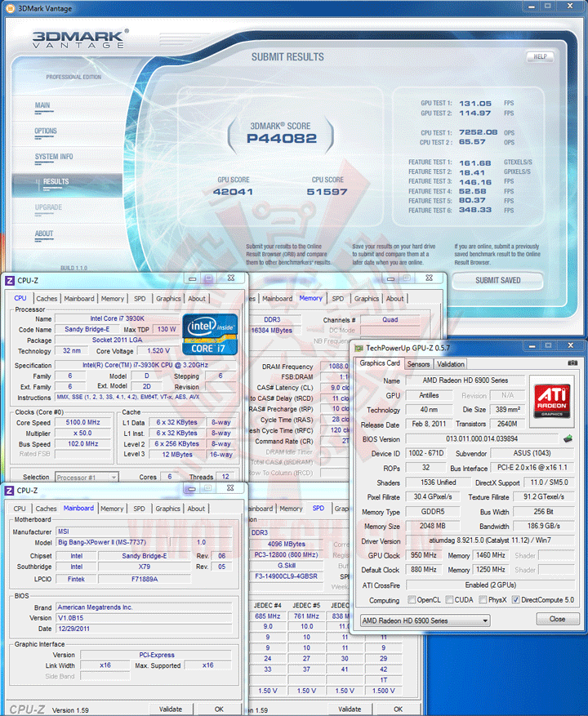Open SYSTEM INFO in the 3DMark sidebar

(54, 157)
